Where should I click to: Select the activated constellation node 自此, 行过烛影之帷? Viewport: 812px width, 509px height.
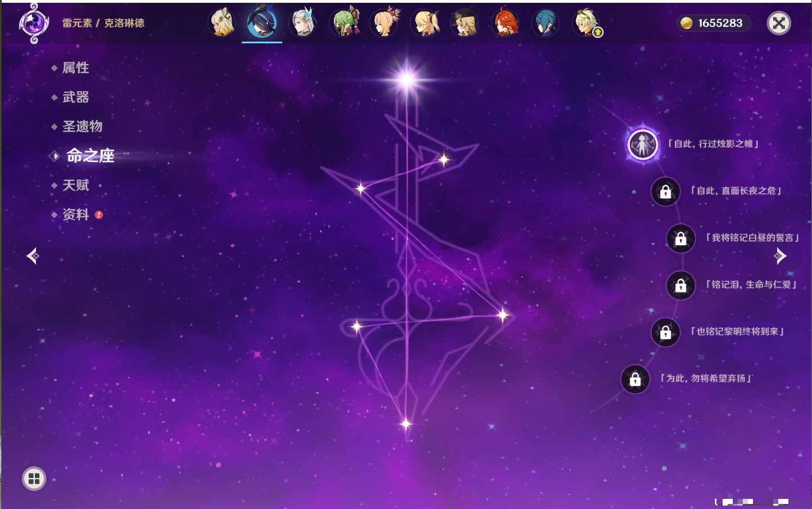pyautogui.click(x=643, y=145)
